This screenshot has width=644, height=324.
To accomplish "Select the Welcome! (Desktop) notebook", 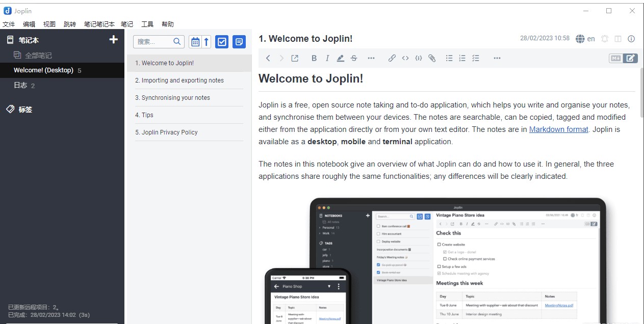I will click(62, 70).
